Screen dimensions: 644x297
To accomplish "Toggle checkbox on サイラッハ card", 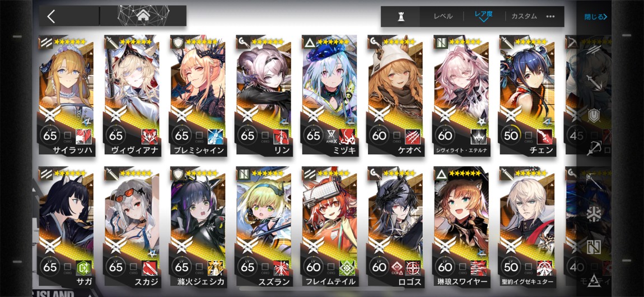I will click(68, 135).
